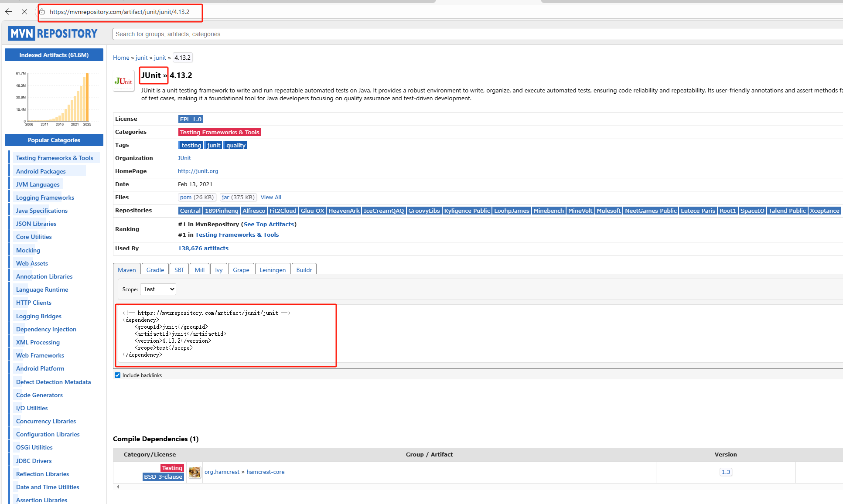Open the Popular Categories header
The image size is (843, 504).
pos(54,140)
